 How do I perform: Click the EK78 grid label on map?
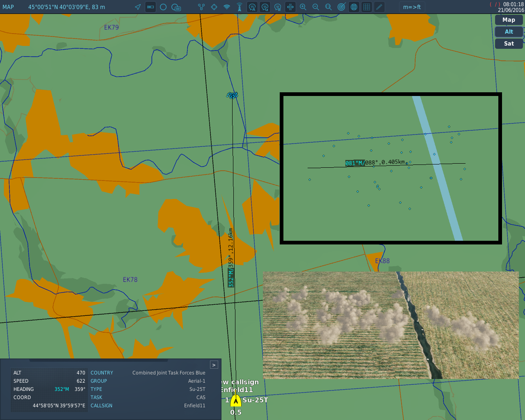click(x=130, y=280)
